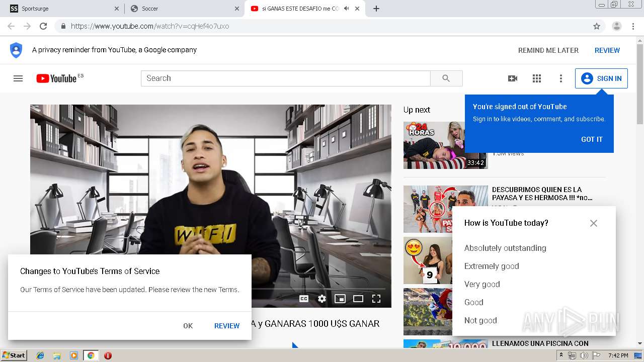
Task: Switch to the Sportsurge tab
Action: 63,9
